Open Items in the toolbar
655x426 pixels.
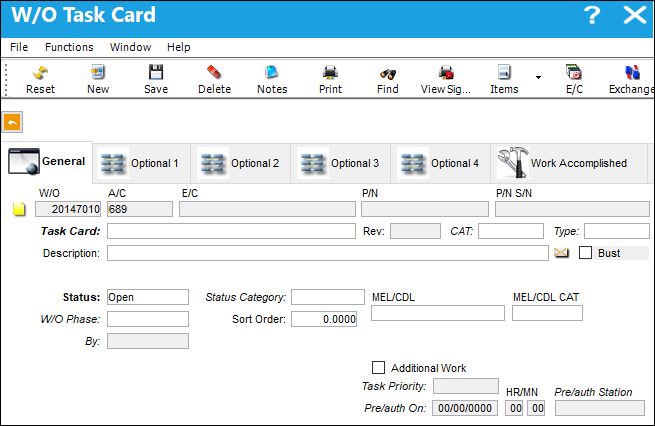[x=504, y=80]
